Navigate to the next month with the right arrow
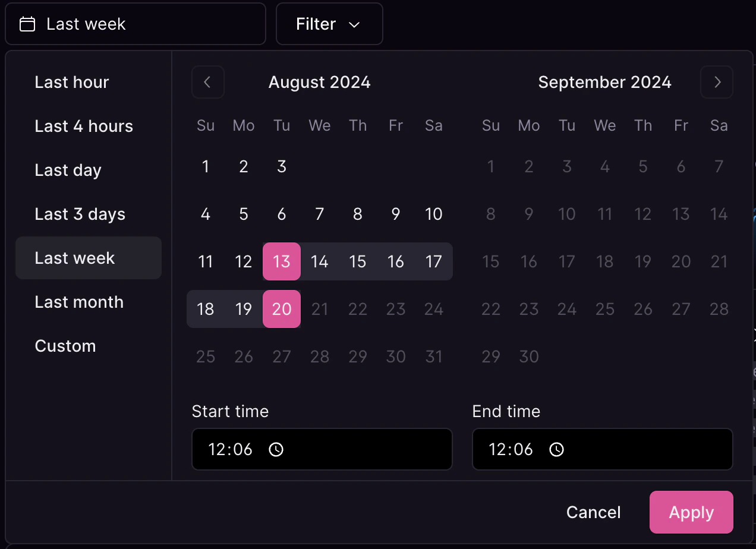The height and width of the screenshot is (549, 756). [717, 82]
